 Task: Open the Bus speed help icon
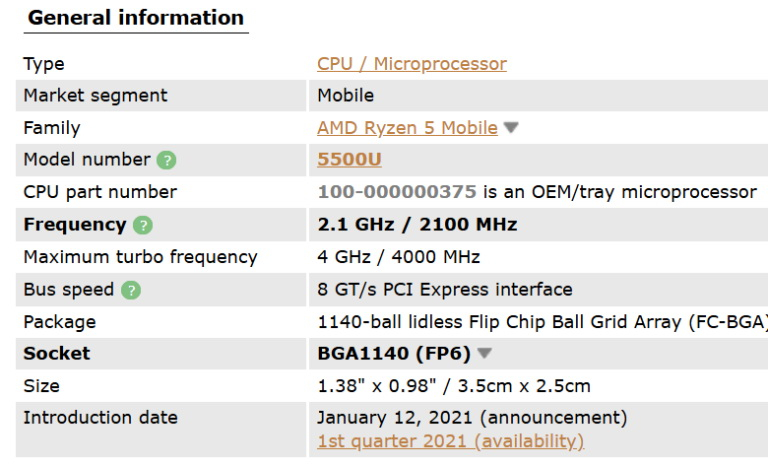tap(131, 290)
